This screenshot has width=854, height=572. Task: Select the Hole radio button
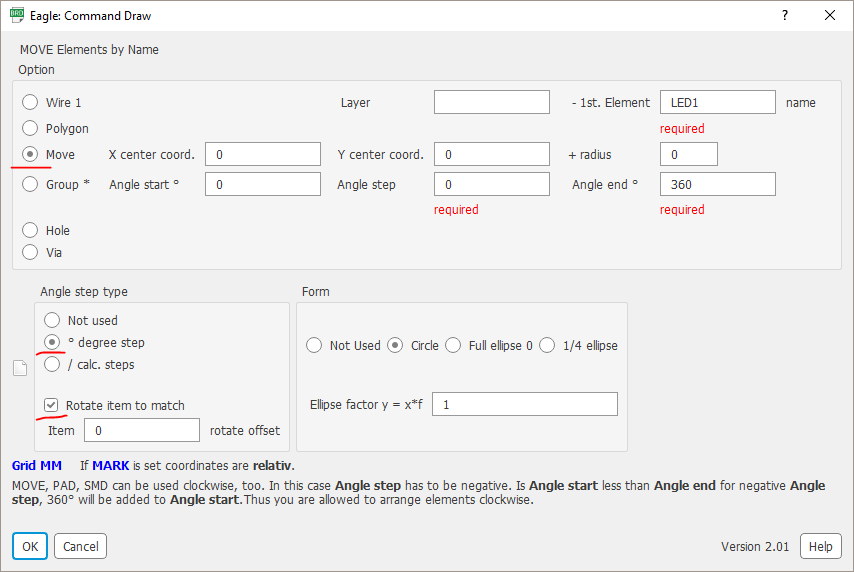pos(30,230)
